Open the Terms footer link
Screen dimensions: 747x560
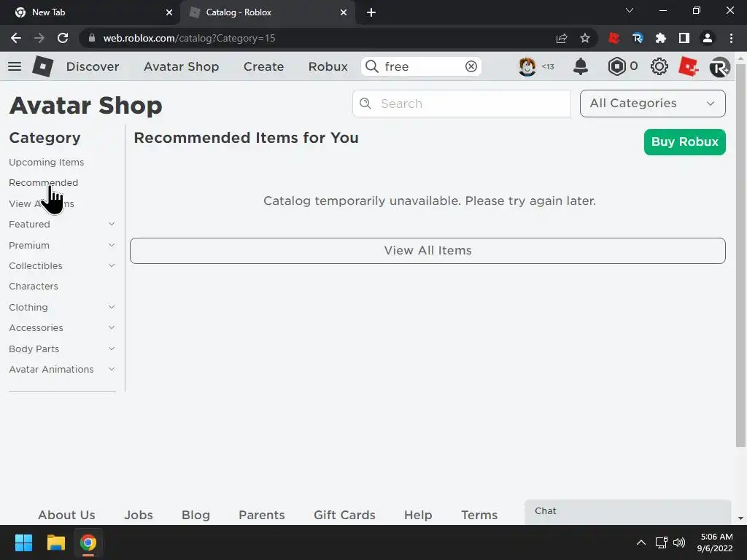tap(479, 515)
